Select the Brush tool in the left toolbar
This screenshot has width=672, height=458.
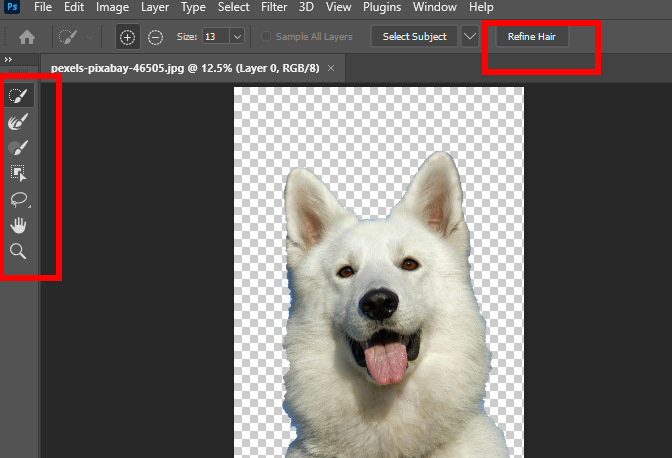18,147
